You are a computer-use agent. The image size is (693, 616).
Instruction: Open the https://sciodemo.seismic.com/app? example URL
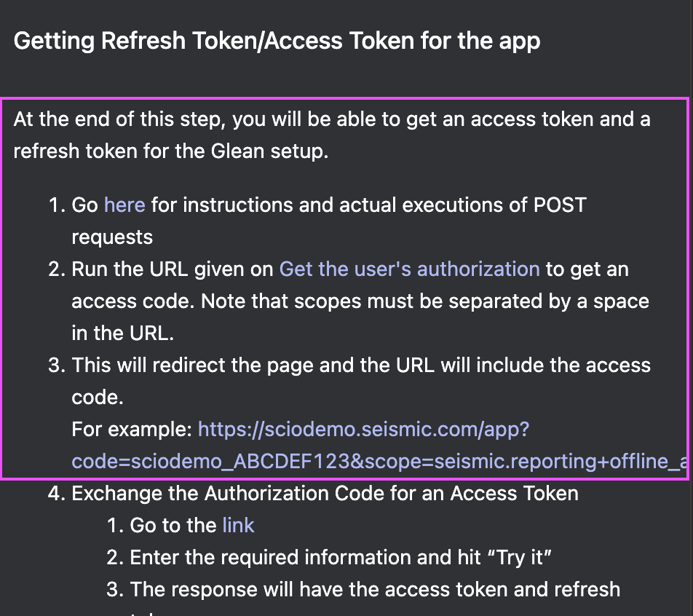click(363, 430)
